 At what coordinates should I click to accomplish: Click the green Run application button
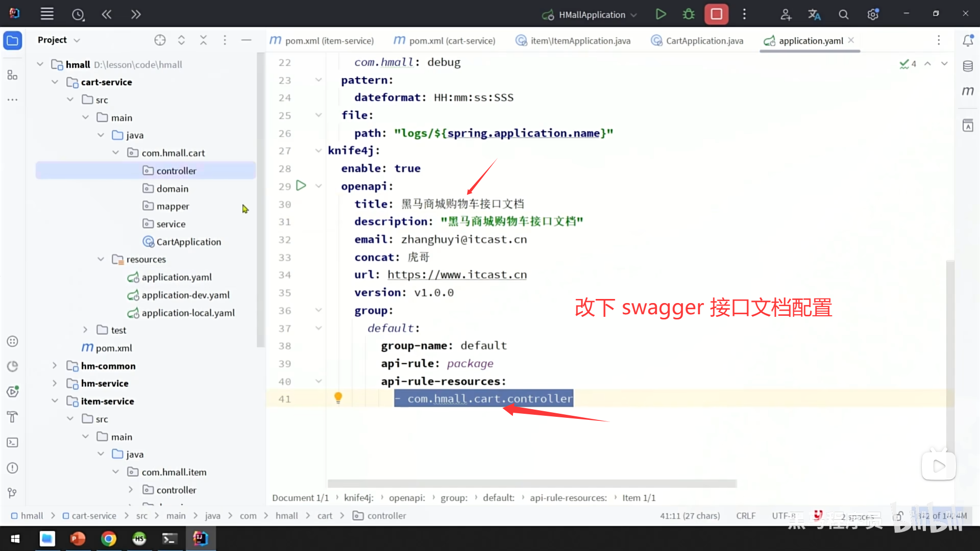(x=660, y=14)
